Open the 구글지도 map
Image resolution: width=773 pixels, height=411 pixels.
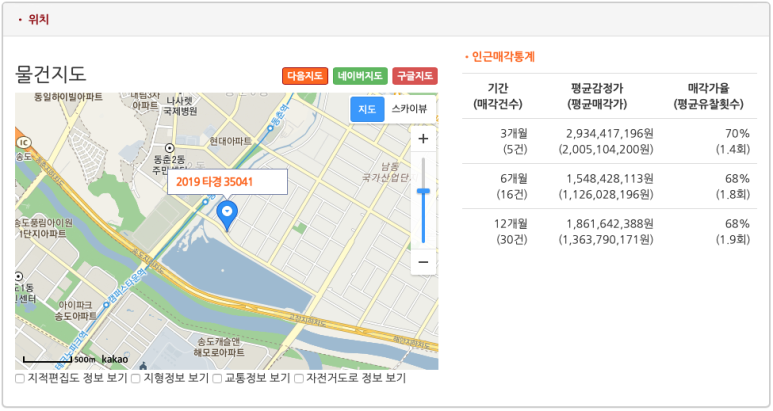tap(414, 76)
